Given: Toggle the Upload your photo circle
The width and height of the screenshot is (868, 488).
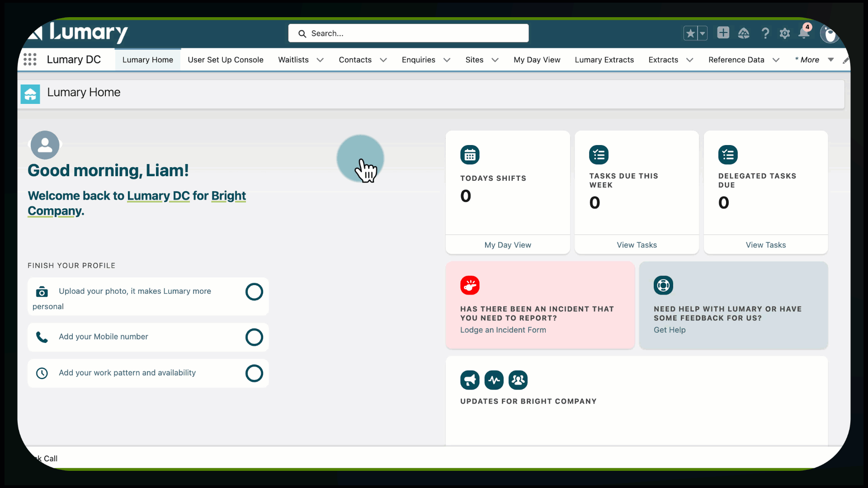Looking at the screenshot, I should [254, 292].
